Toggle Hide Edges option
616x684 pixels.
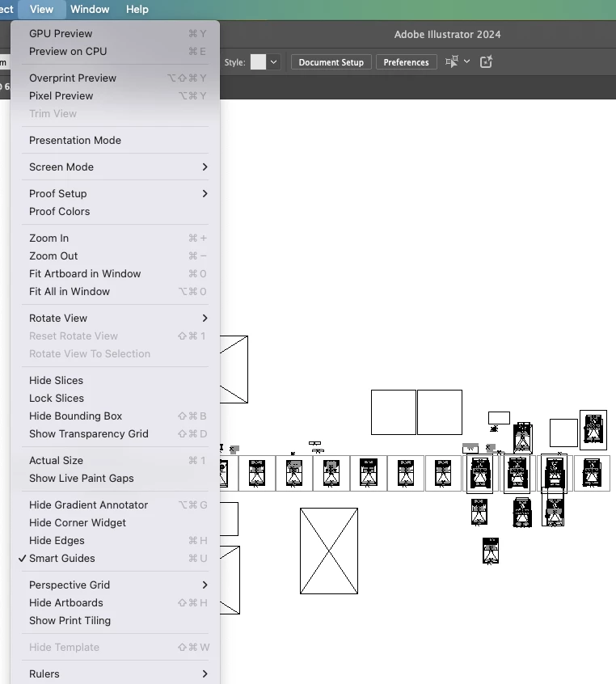coord(115,541)
